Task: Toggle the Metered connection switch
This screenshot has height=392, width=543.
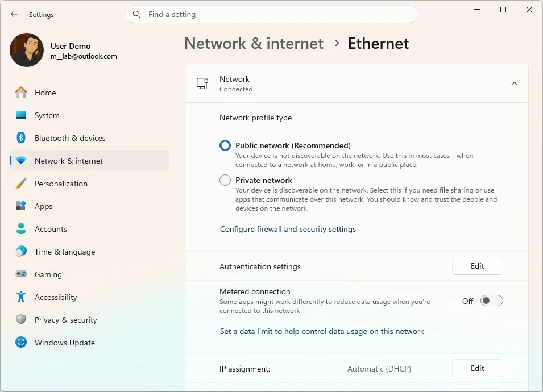Action: click(x=491, y=301)
